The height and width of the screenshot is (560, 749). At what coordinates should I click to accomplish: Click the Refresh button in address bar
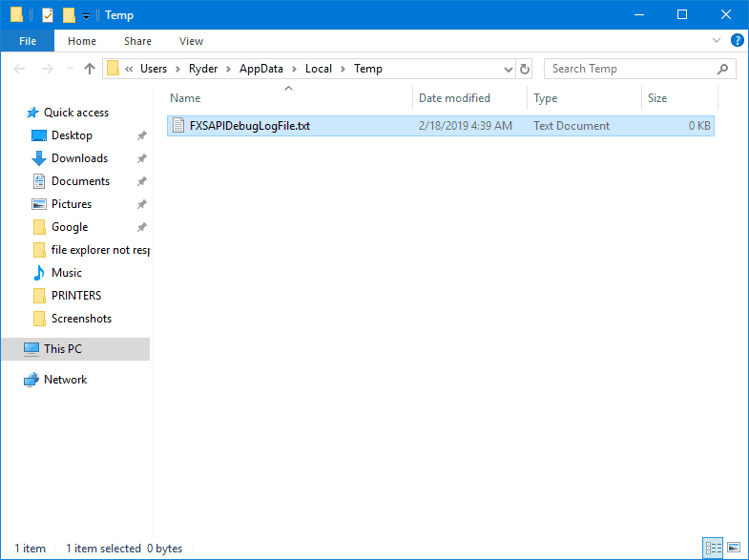[x=524, y=69]
